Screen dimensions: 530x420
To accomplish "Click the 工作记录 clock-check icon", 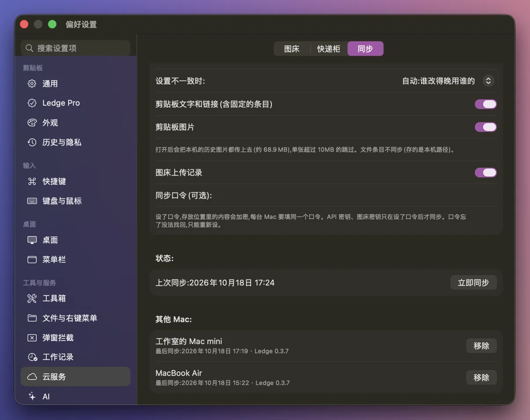I will pos(32,357).
